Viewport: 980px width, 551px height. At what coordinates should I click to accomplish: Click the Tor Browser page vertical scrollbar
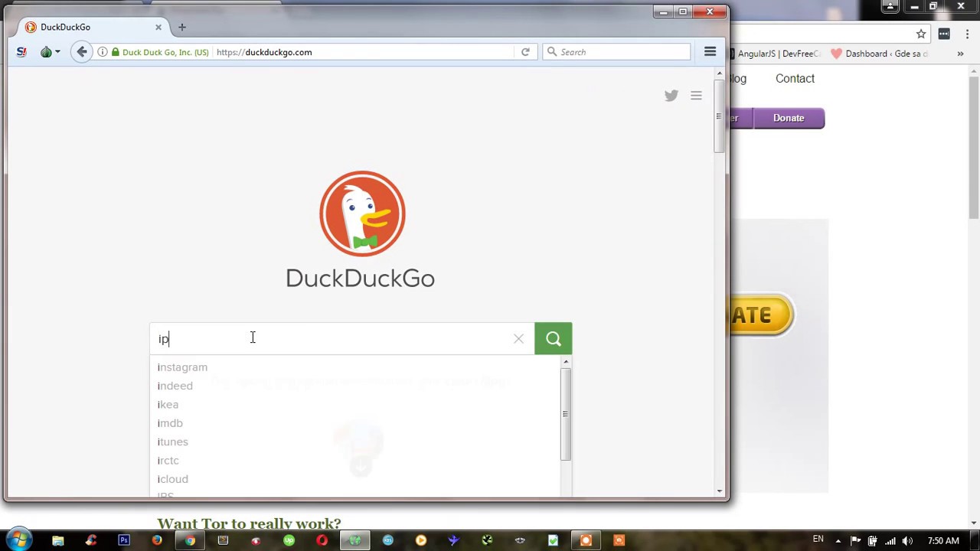pyautogui.click(x=718, y=116)
